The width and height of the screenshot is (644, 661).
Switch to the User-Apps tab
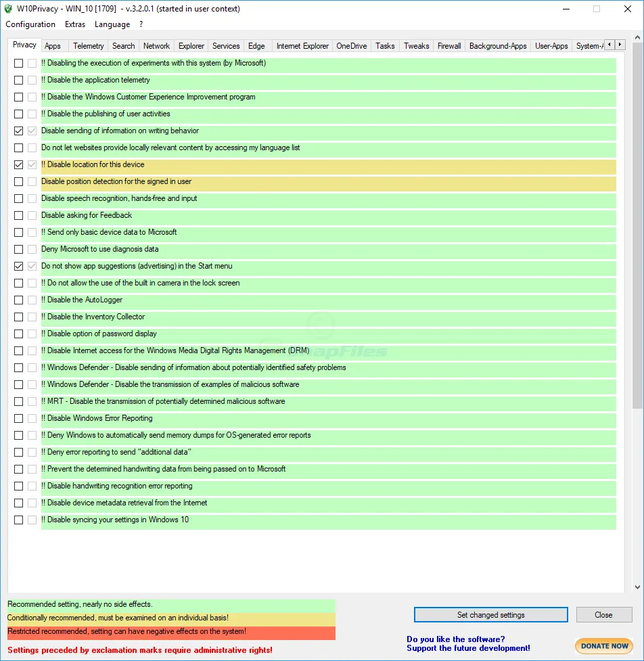[x=551, y=46]
